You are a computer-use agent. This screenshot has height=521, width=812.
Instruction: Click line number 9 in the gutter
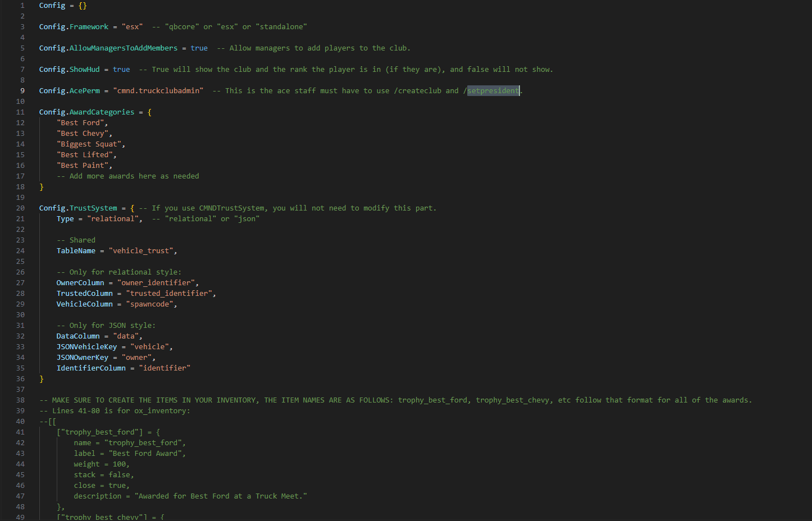(22, 91)
